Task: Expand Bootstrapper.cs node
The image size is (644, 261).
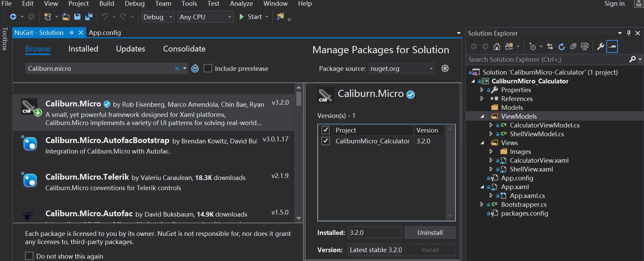Action: 482,204
